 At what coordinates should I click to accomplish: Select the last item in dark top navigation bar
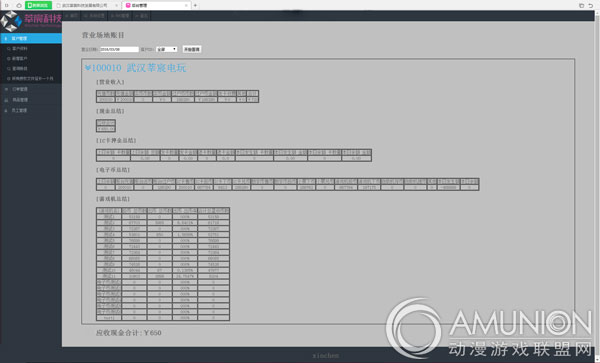pyautogui.click(x=142, y=16)
